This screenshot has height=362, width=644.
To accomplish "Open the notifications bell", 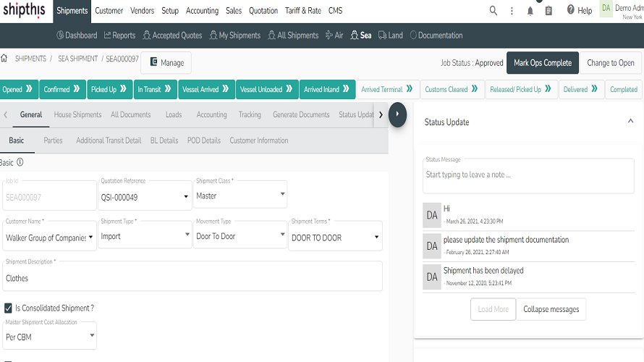I will coord(530,11).
